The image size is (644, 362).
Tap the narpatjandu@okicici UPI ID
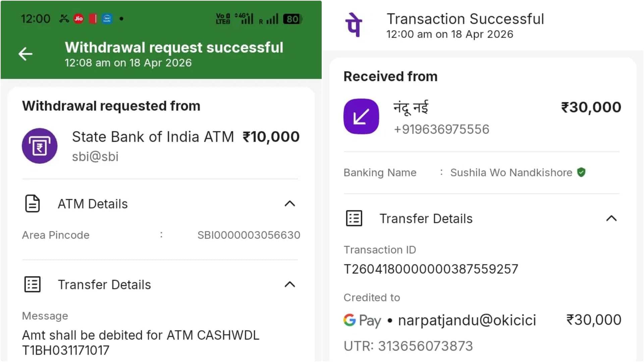[467, 320]
